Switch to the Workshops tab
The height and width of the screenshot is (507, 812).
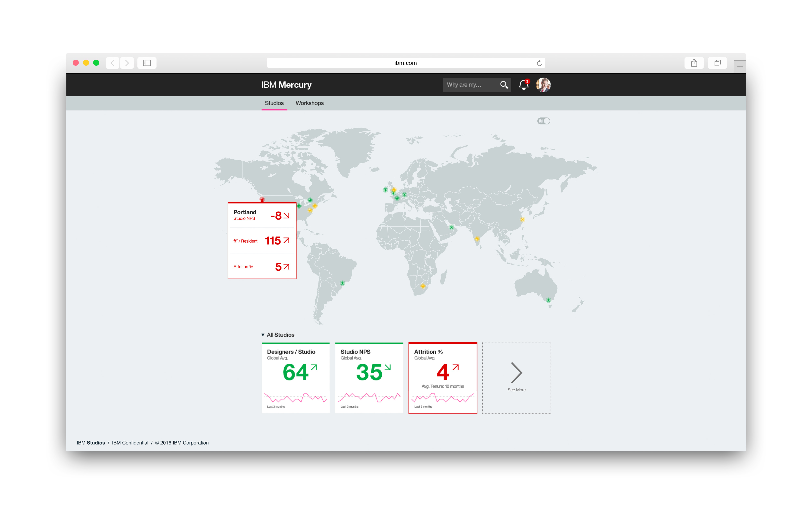pyautogui.click(x=309, y=103)
